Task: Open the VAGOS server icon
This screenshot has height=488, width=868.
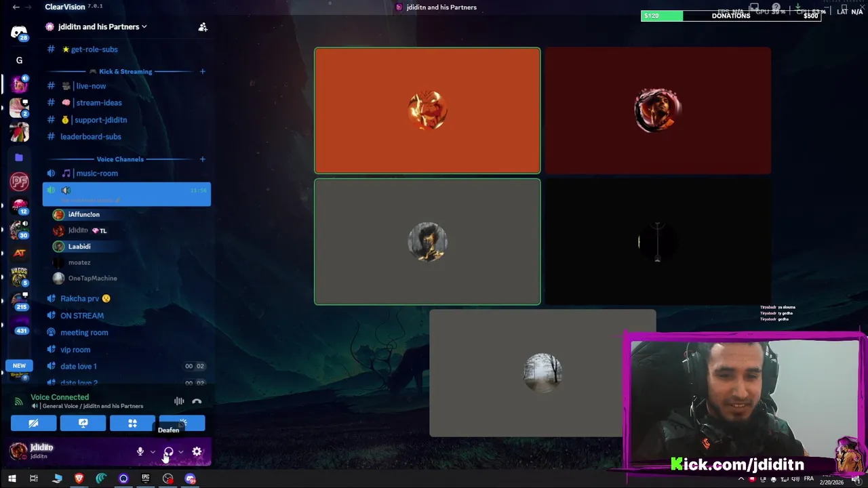Action: click(19, 275)
